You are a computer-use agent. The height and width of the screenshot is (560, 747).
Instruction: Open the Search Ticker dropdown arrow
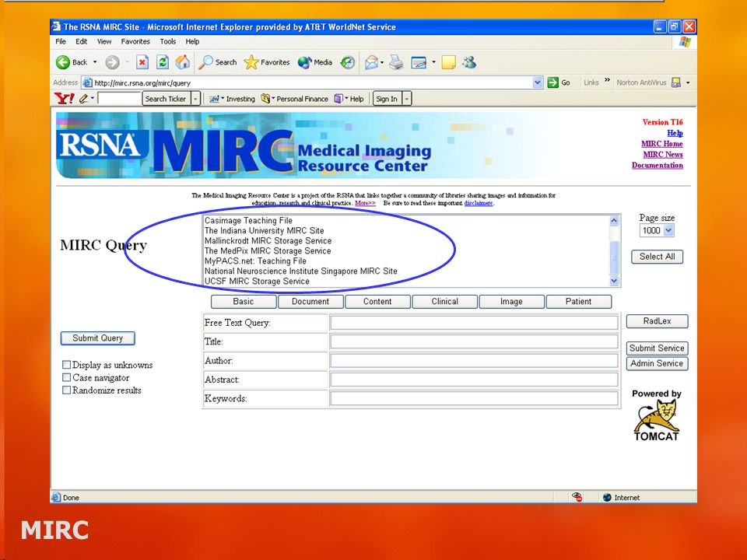[x=195, y=99]
